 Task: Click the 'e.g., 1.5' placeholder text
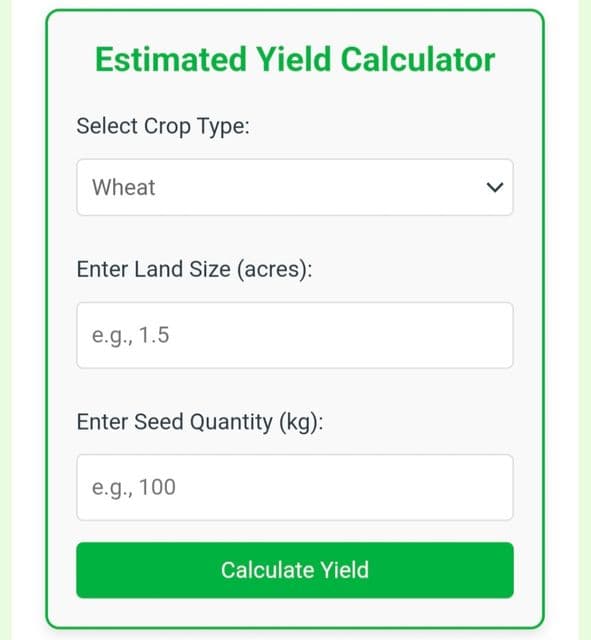[131, 336]
